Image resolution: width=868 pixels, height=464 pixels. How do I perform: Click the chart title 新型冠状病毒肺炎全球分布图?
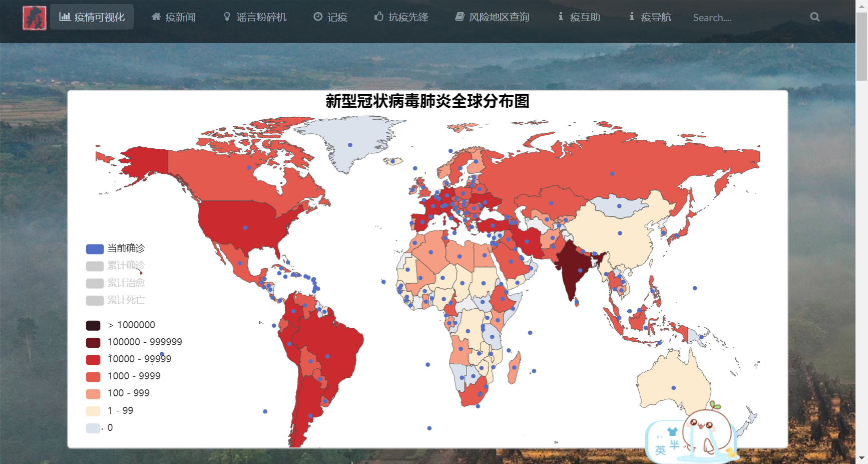point(427,101)
